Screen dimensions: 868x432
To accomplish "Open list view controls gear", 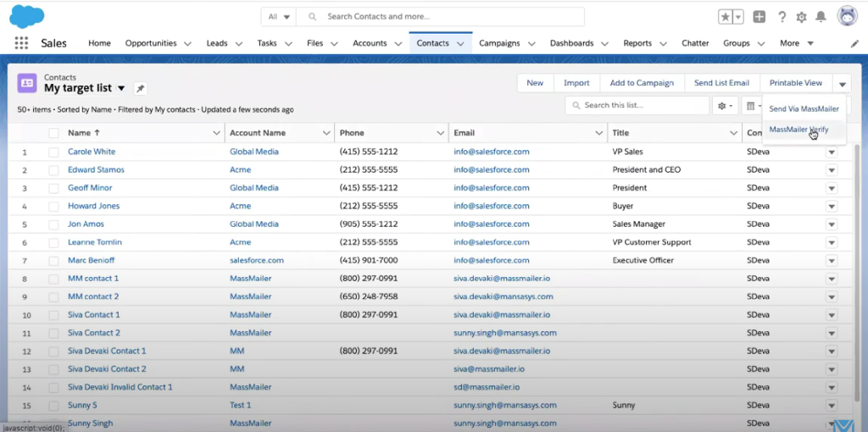I will click(724, 106).
